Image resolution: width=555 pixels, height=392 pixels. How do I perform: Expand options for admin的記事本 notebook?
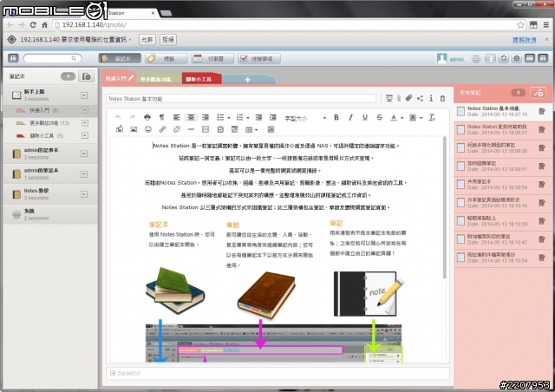pos(84,154)
